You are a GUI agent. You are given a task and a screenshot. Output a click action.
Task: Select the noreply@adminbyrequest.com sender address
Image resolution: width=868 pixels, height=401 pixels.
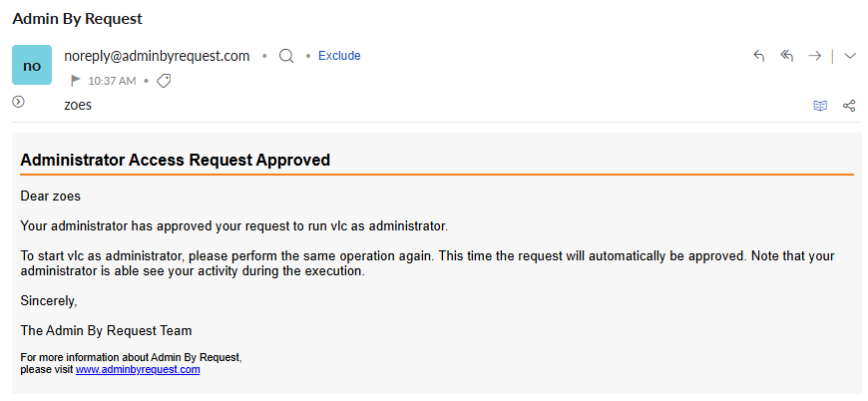point(157,56)
